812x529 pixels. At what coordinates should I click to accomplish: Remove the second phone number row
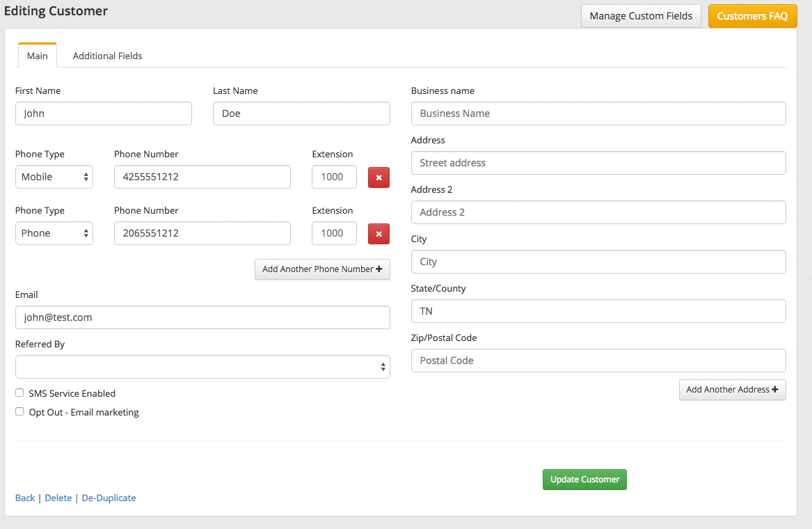[x=379, y=234]
